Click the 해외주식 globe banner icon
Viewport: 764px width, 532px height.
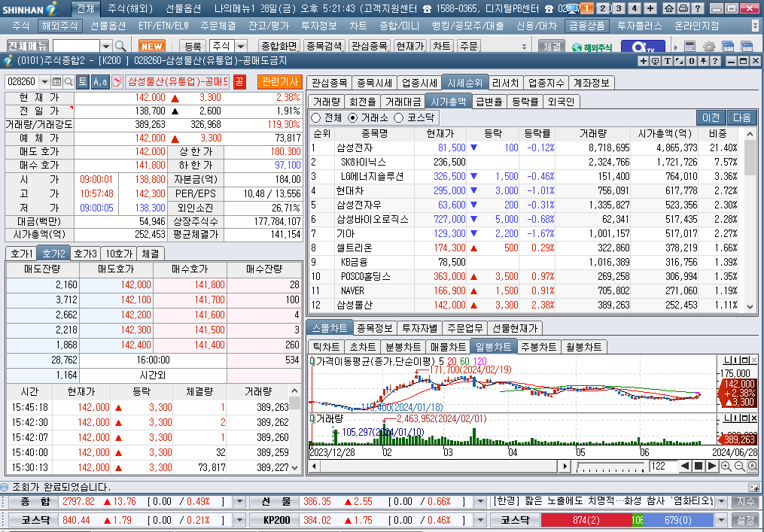click(592, 47)
